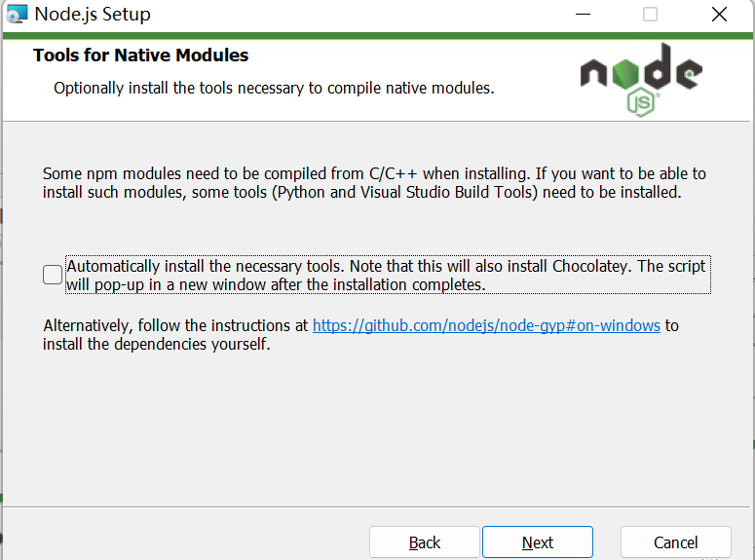Click the 'Tools for Native Modules' heading
755x560 pixels.
(140, 56)
